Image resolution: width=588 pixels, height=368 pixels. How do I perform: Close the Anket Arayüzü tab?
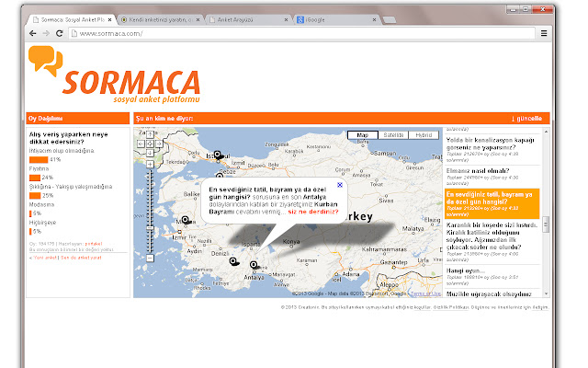[286, 19]
